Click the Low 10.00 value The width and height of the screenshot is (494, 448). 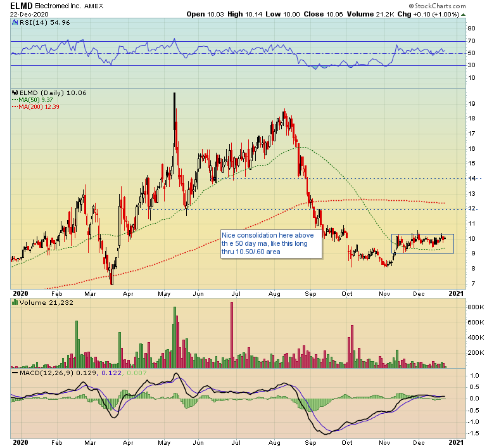282,14
